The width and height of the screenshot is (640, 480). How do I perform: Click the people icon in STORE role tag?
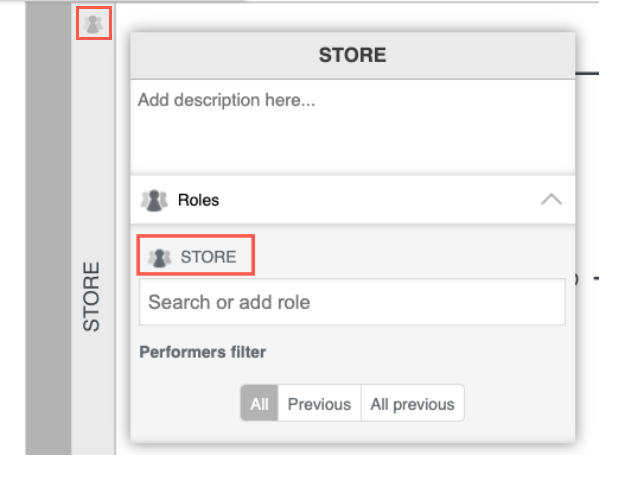[159, 257]
